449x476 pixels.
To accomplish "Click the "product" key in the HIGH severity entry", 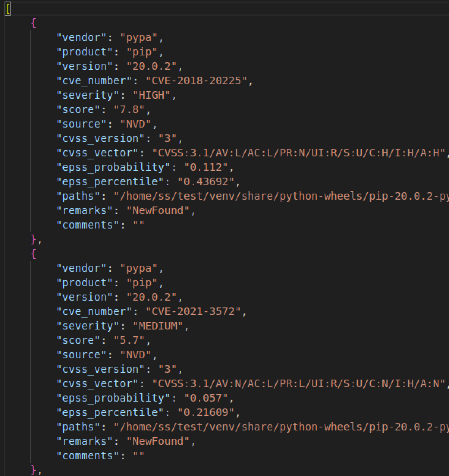I will tap(85, 52).
